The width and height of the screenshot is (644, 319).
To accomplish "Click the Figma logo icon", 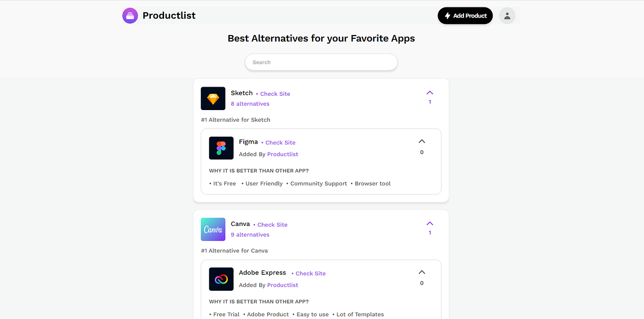I will tap(221, 148).
